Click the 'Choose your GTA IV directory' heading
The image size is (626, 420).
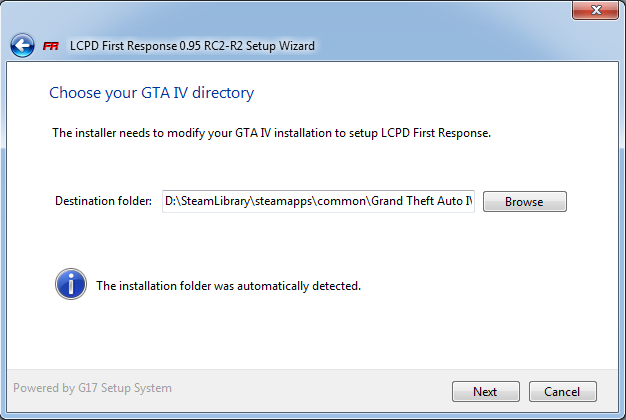151,93
